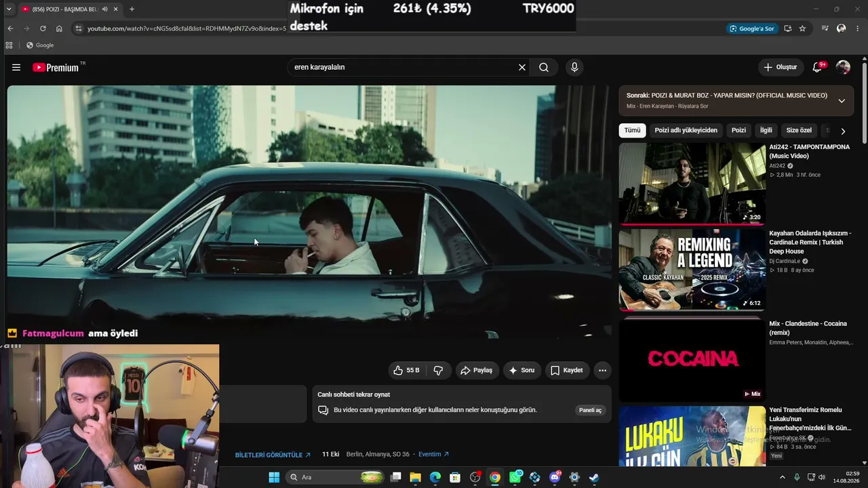Image resolution: width=868 pixels, height=488 pixels.
Task: Open a new browser tab with plus
Action: click(x=132, y=9)
